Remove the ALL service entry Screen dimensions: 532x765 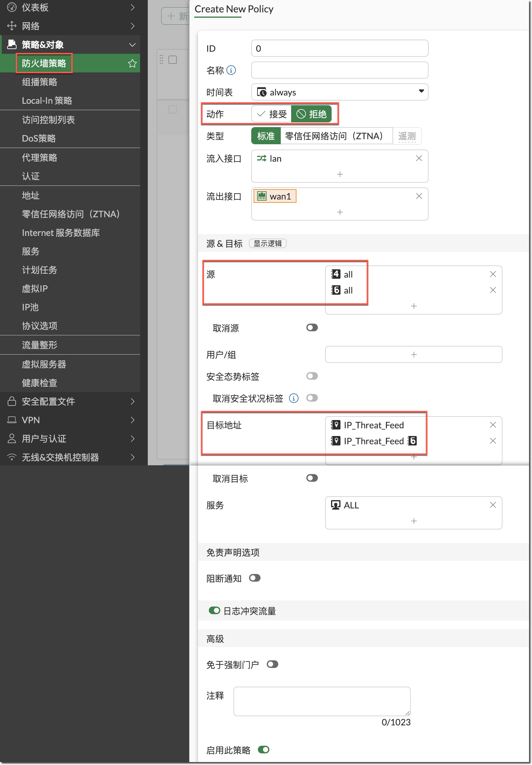coord(493,505)
